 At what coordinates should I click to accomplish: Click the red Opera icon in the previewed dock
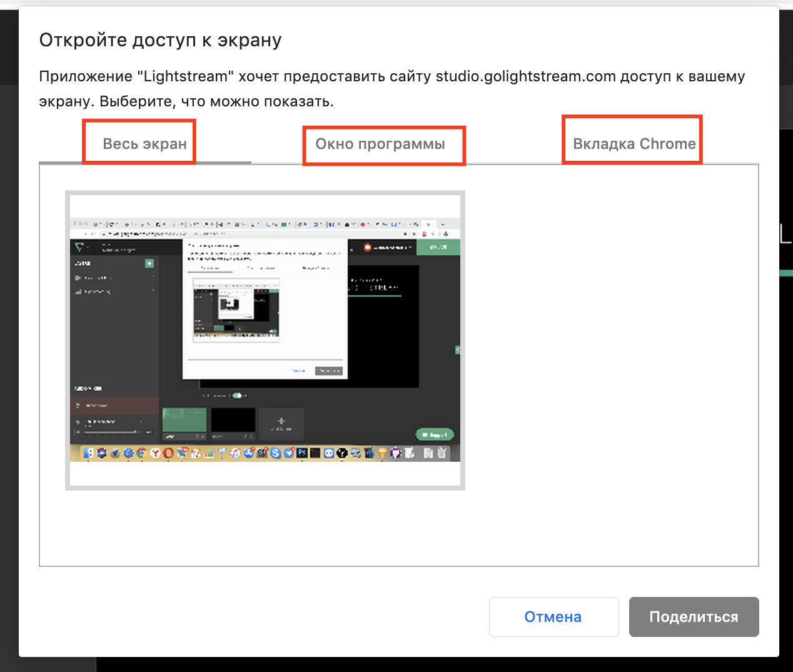168,453
